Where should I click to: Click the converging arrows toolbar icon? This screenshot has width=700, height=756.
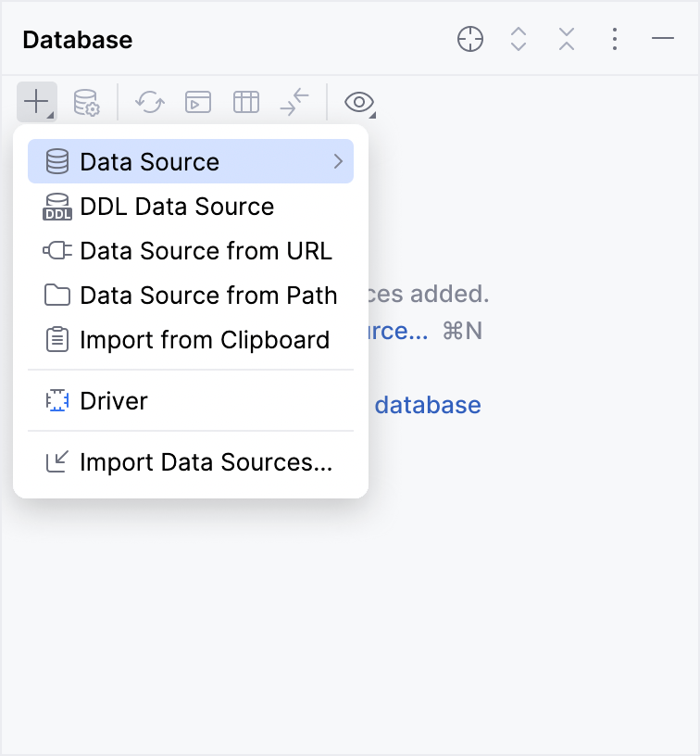click(x=294, y=102)
